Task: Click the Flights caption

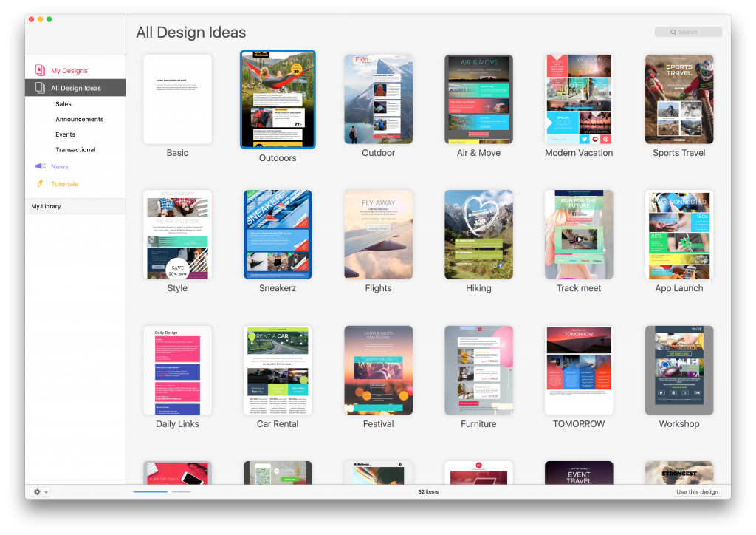Action: click(379, 288)
